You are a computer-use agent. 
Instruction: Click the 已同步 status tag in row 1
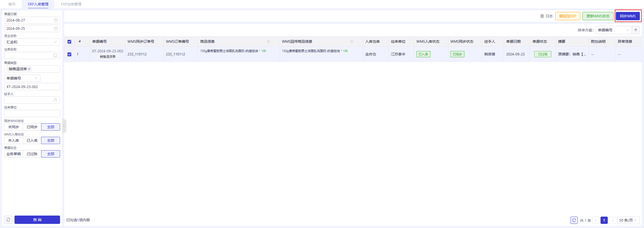click(457, 54)
